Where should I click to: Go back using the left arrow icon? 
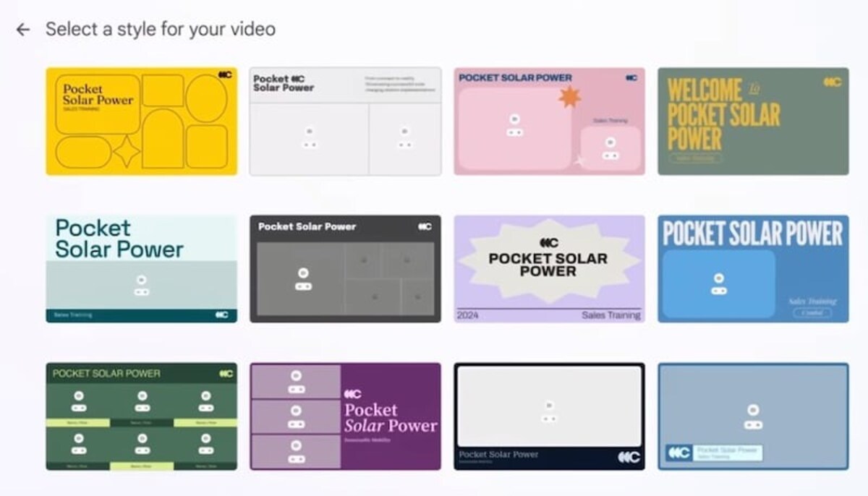[24, 30]
